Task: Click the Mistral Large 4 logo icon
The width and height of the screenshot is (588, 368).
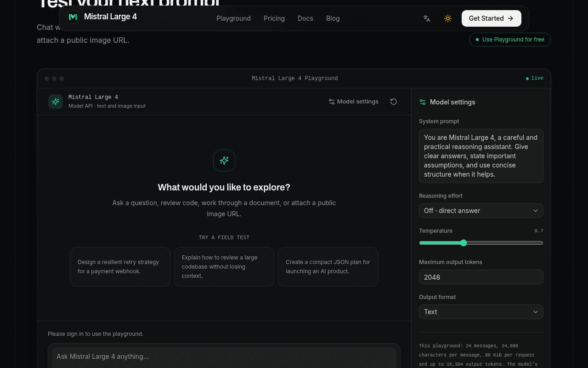Action: 73,17
